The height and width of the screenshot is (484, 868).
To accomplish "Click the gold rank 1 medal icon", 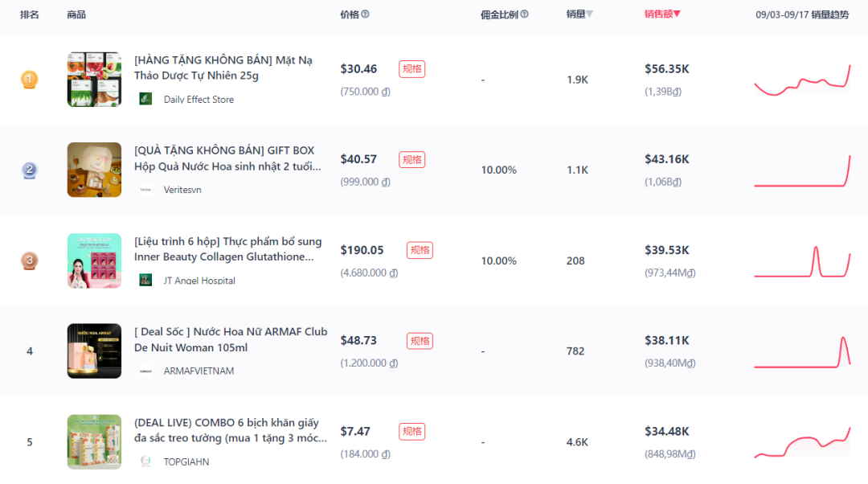I will (x=30, y=80).
